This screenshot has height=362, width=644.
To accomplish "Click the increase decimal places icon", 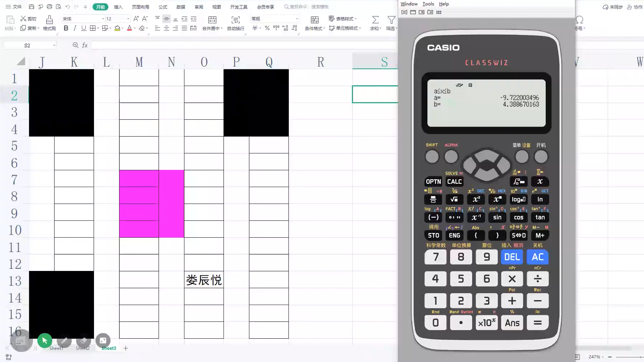I will pos(285,28).
